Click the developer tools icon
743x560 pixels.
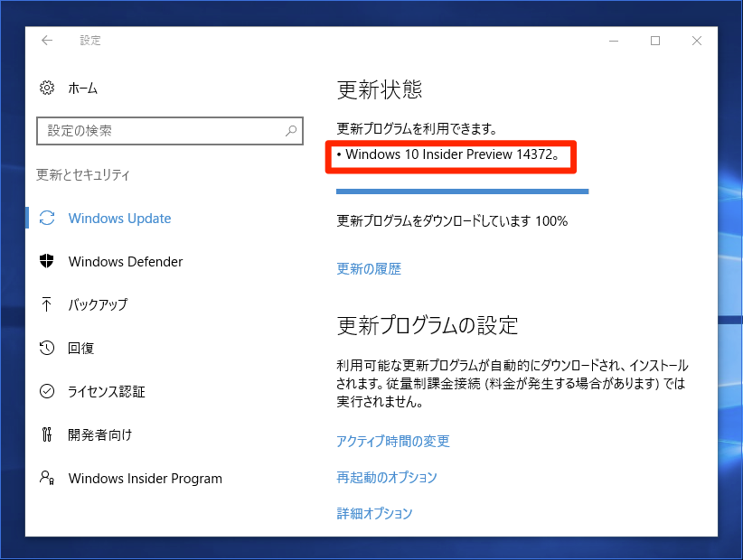coord(46,434)
